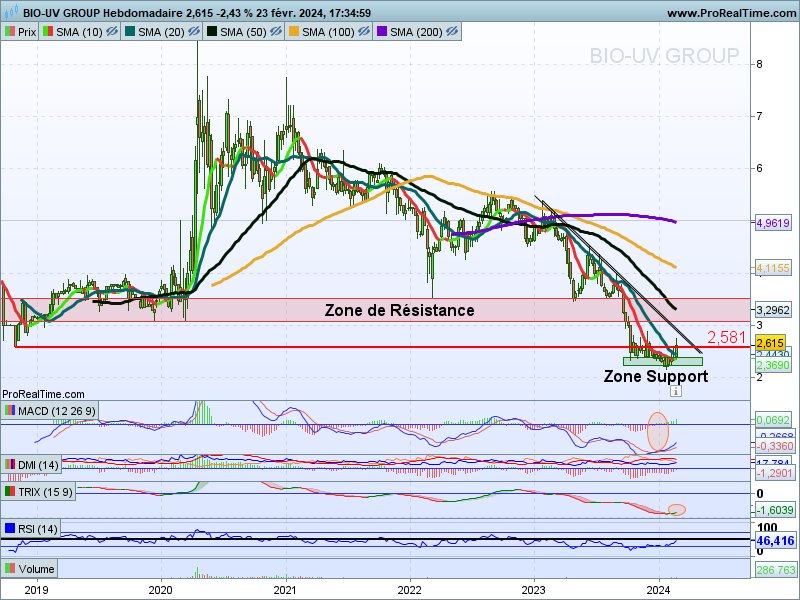The width and height of the screenshot is (800, 600).
Task: Toggle visibility of the SMA (20) line
Action: click(x=193, y=32)
